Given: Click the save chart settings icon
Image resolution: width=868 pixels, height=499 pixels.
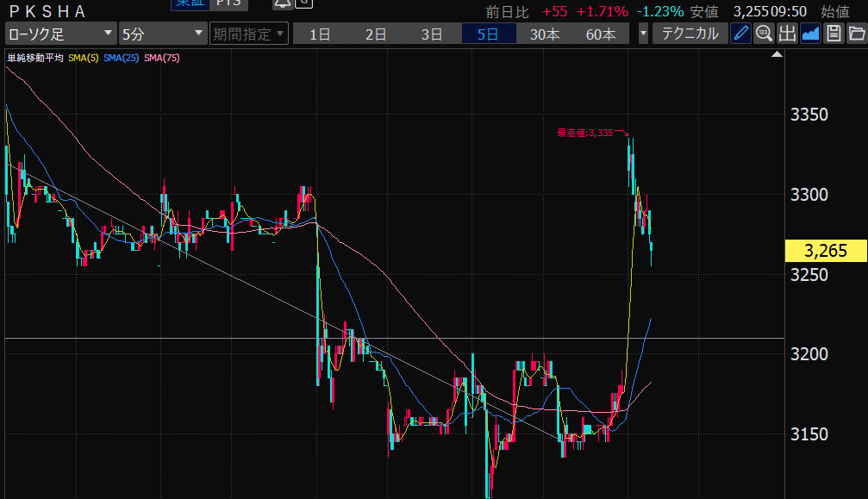Looking at the screenshot, I should pyautogui.click(x=834, y=34).
